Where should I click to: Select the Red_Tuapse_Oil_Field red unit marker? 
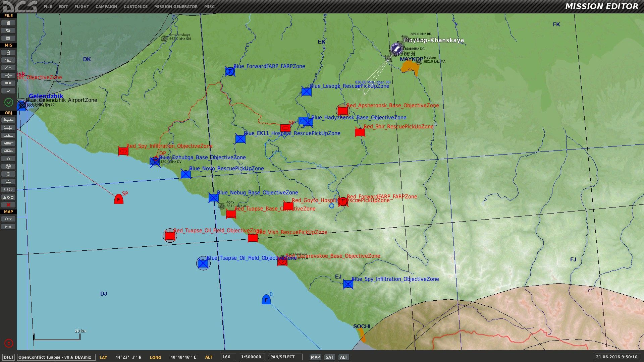coord(170,236)
